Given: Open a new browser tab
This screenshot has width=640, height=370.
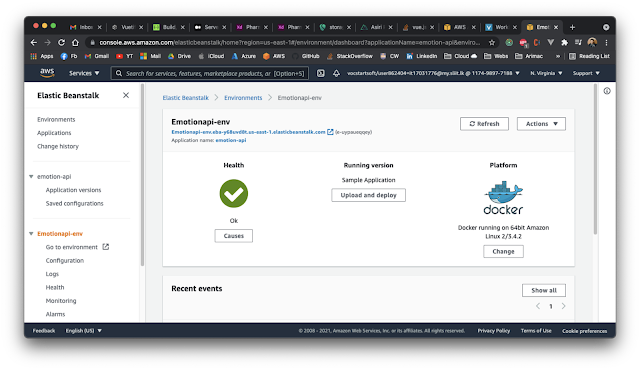Looking at the screenshot, I should (x=572, y=27).
